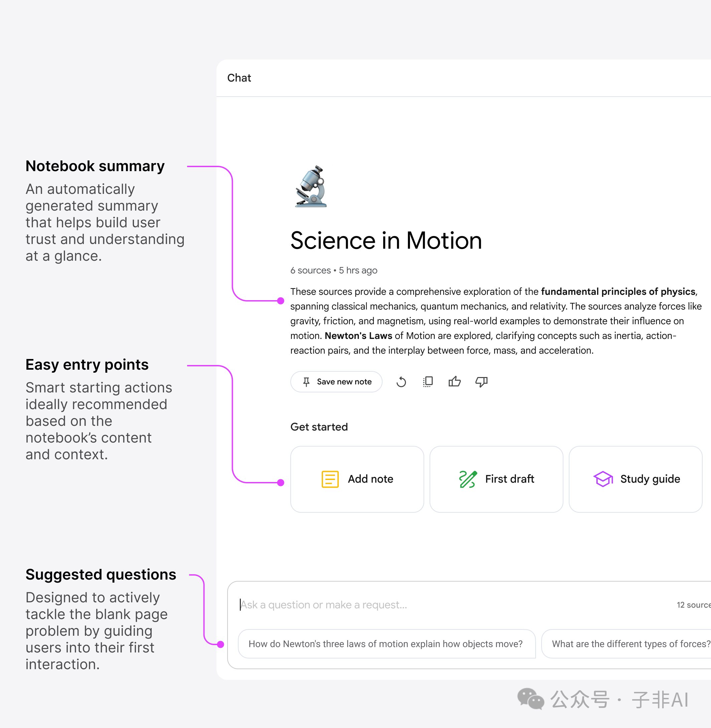The height and width of the screenshot is (728, 711).
Task: Click the purple graduation cap icon
Action: pyautogui.click(x=603, y=479)
